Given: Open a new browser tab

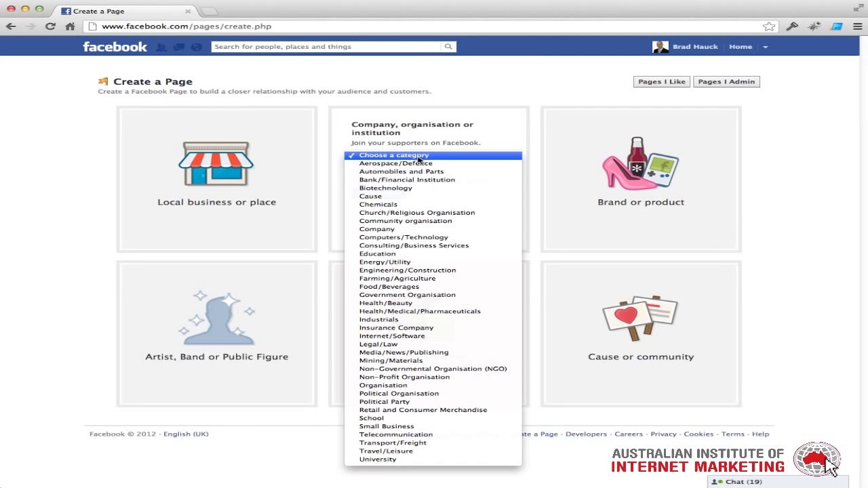Looking at the screenshot, I should 210,12.
